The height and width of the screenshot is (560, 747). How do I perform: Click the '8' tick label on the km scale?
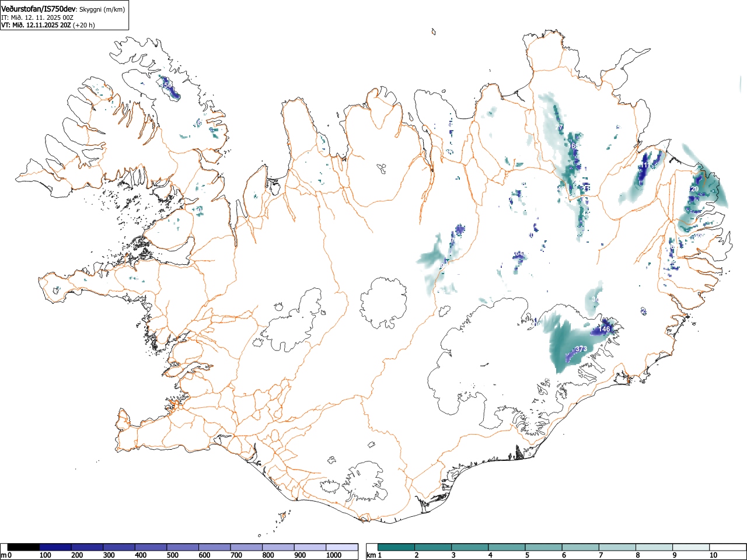coord(637,555)
